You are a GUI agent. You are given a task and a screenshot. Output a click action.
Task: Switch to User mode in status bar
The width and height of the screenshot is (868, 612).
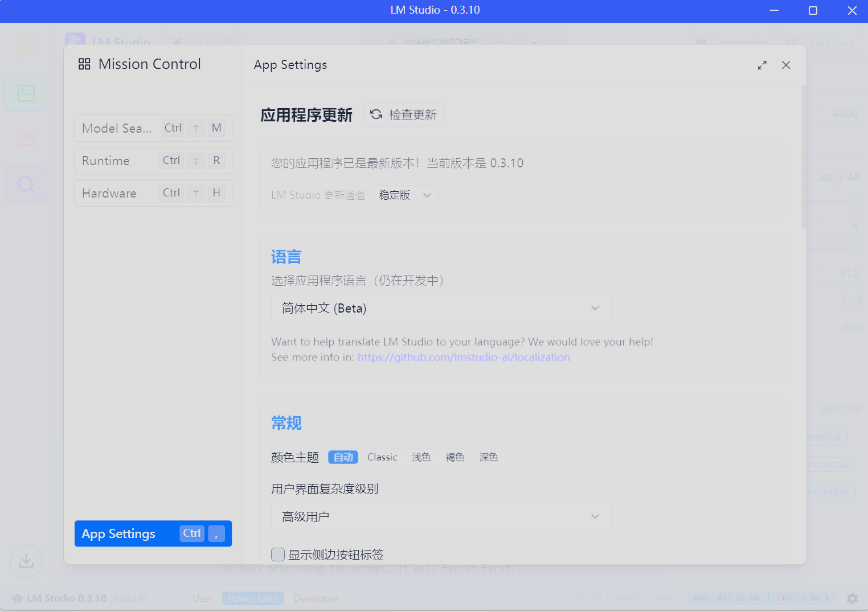coord(203,598)
